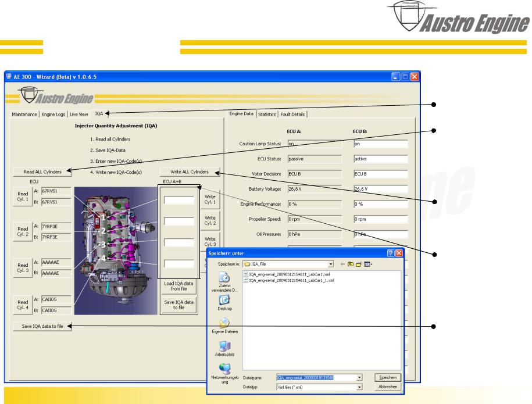
Task: Click Write Cyl. 3 button
Action: click(210, 241)
